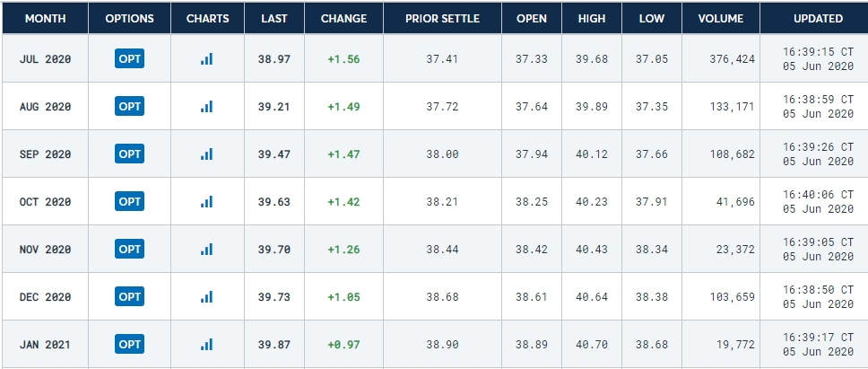Open the chart icon for OCT 2020

pyautogui.click(x=206, y=202)
